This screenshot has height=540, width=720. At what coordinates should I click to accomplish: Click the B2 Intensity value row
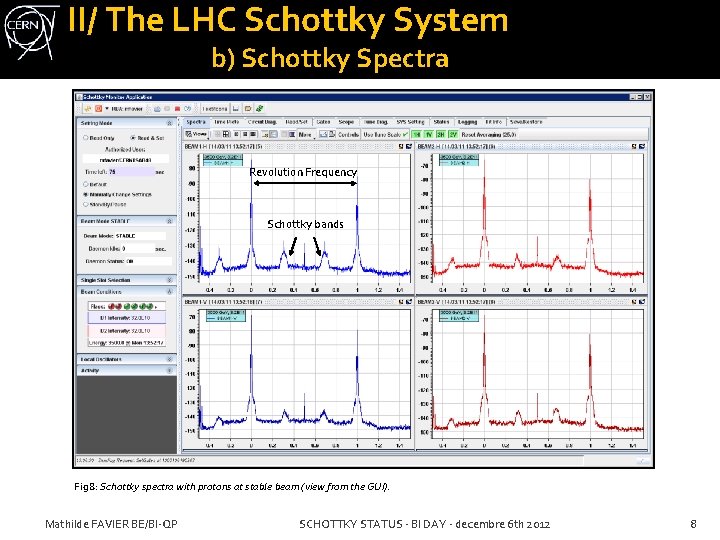127,331
